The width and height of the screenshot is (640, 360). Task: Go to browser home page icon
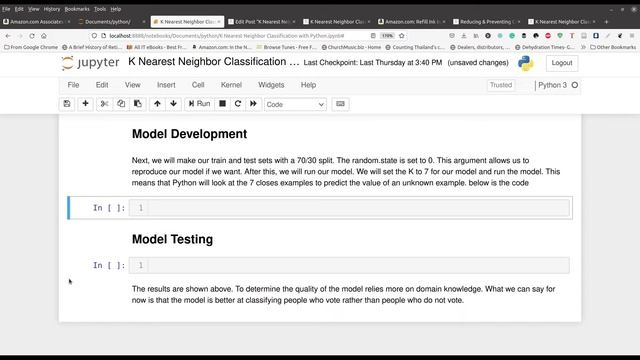pos(44,36)
